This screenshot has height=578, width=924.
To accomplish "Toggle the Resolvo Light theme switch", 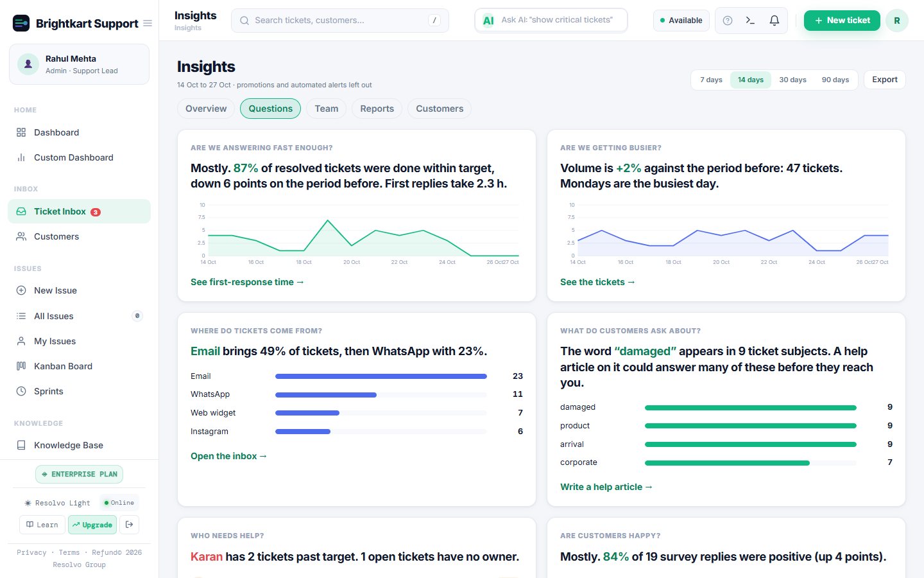I will (x=57, y=503).
